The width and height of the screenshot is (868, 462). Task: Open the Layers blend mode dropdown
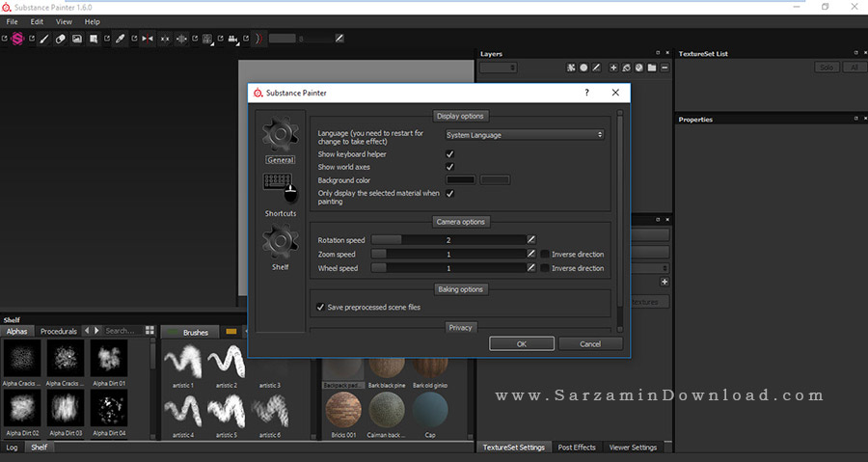click(499, 68)
